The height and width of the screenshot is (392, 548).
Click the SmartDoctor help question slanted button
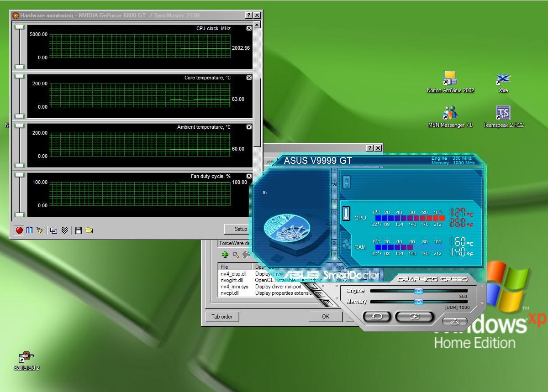(328, 302)
